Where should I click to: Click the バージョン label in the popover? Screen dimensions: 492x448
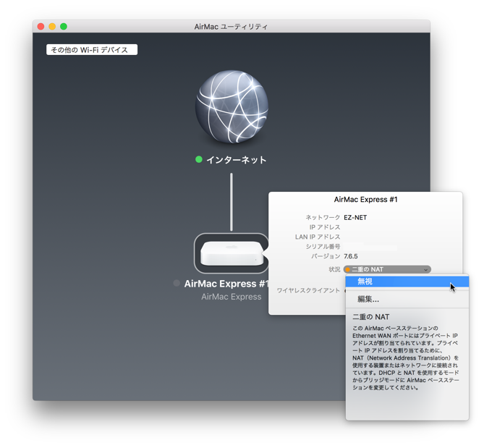click(x=326, y=256)
